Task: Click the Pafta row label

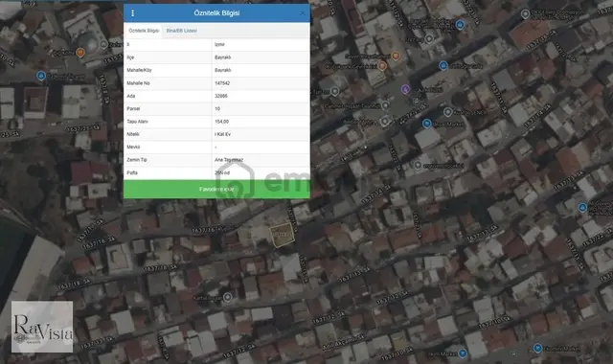Action: (x=132, y=172)
